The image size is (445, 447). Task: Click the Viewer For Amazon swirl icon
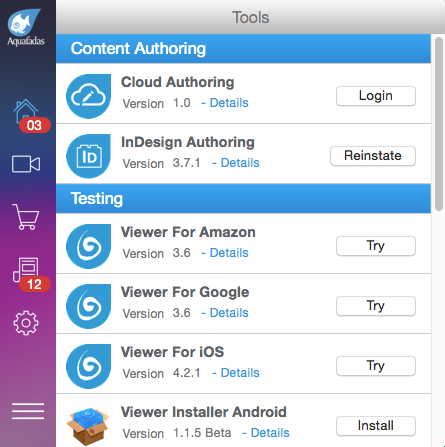tap(88, 246)
